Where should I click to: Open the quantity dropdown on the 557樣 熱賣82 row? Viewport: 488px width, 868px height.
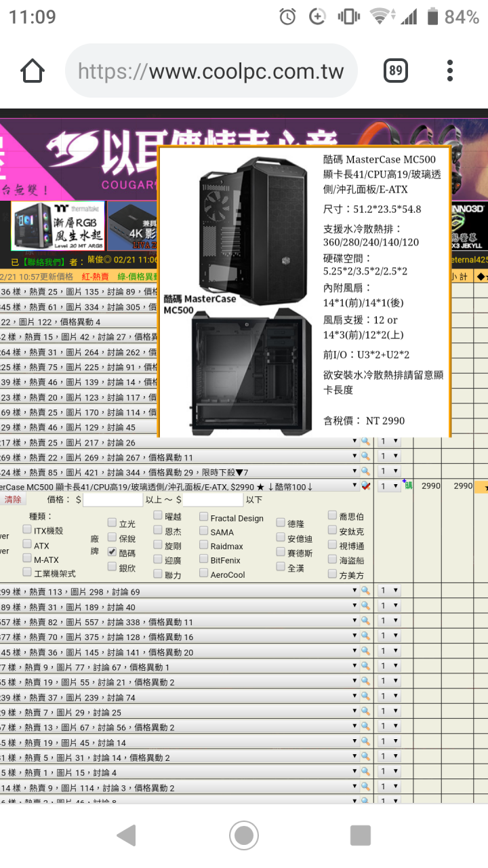(389, 621)
